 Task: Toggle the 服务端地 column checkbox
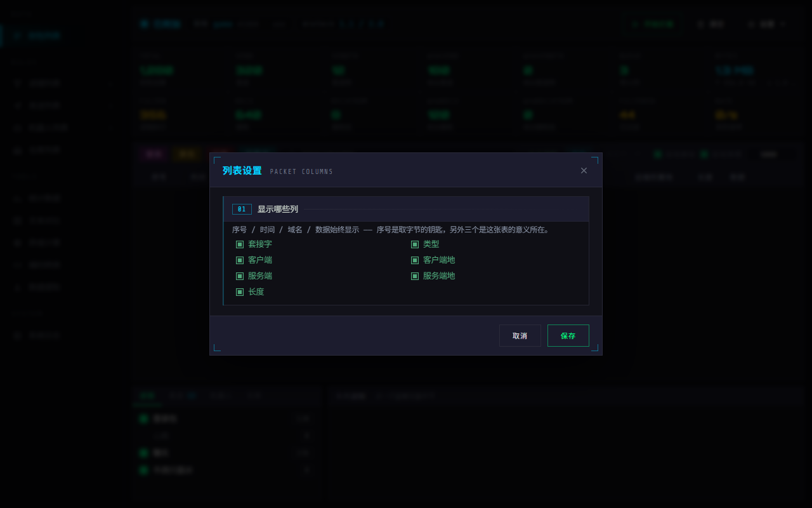pyautogui.click(x=415, y=276)
